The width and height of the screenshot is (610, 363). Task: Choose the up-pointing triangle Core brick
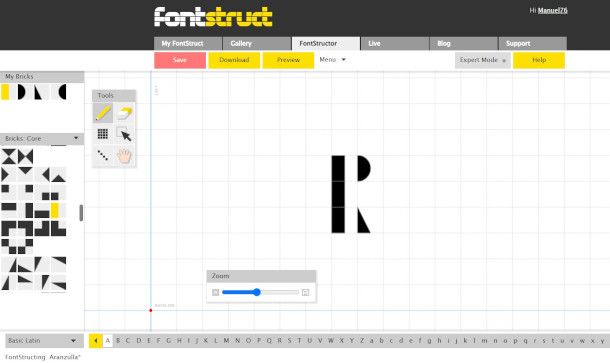[58, 174]
